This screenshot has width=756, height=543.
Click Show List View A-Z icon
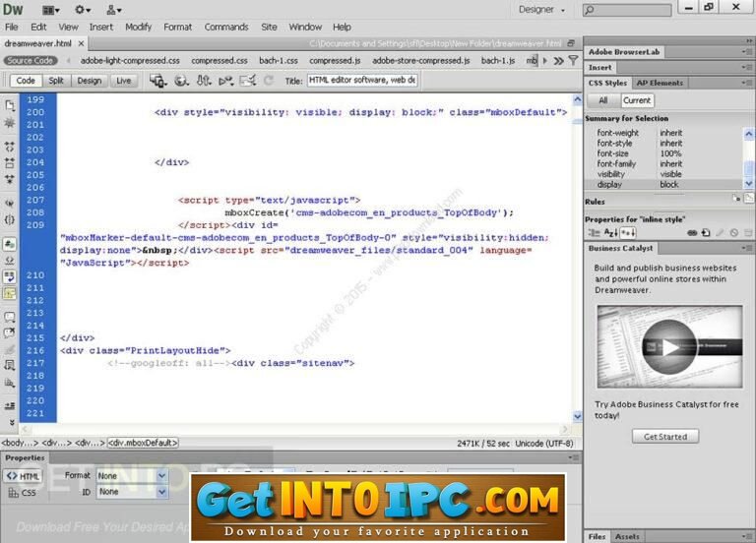pos(610,233)
